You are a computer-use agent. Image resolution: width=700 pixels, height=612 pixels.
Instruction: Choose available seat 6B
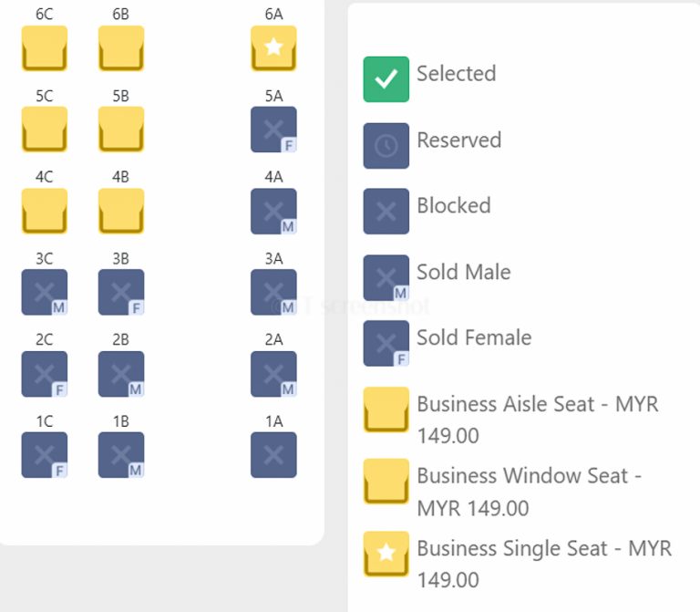121,48
